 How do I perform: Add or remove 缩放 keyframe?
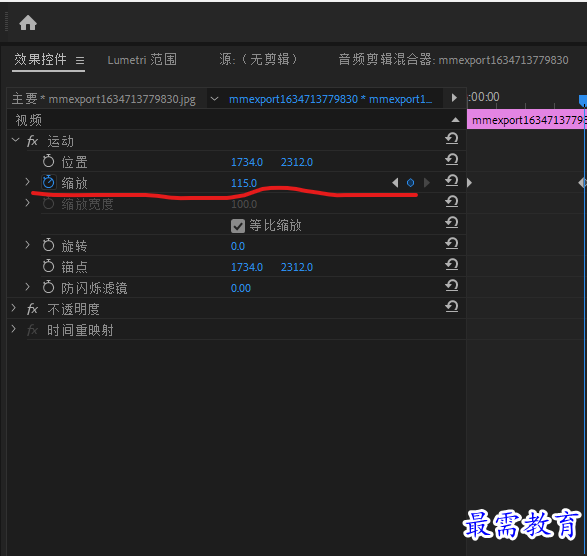coord(411,183)
